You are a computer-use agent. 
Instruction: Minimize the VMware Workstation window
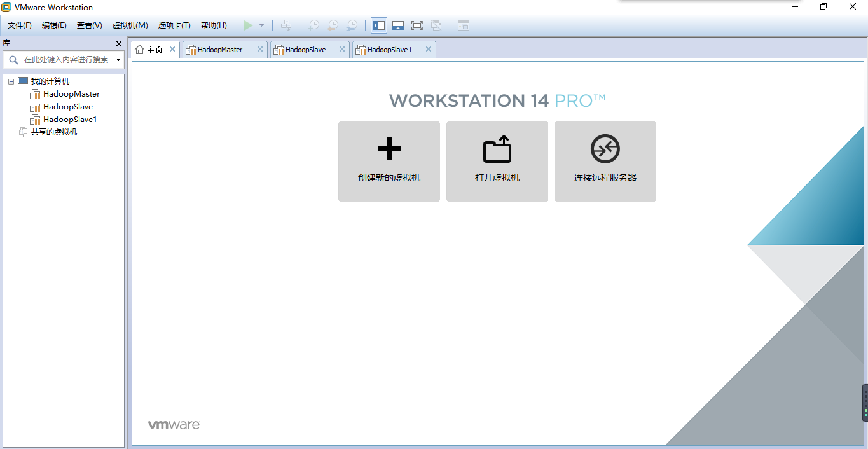[795, 7]
